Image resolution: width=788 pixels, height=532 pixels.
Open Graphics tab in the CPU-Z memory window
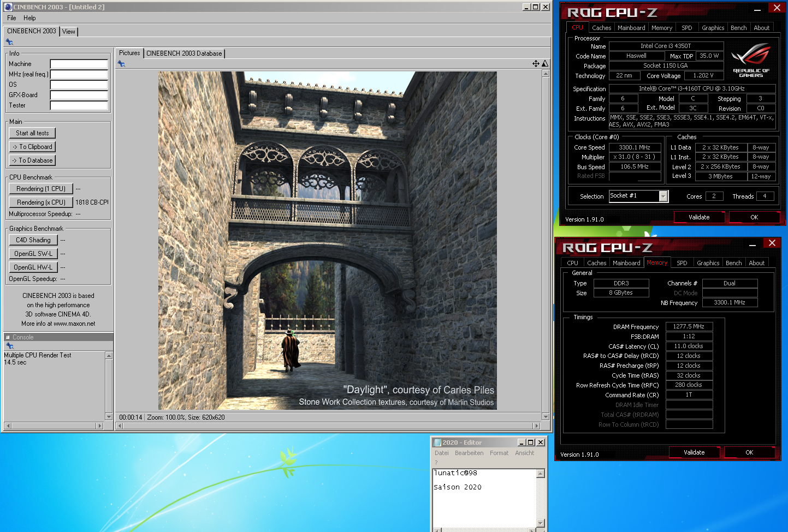pos(708,263)
